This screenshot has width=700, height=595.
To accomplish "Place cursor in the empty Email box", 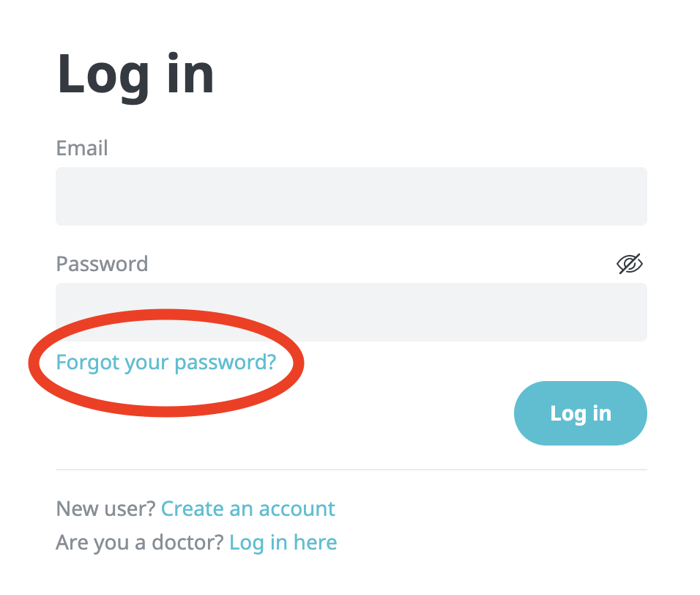I will click(351, 196).
